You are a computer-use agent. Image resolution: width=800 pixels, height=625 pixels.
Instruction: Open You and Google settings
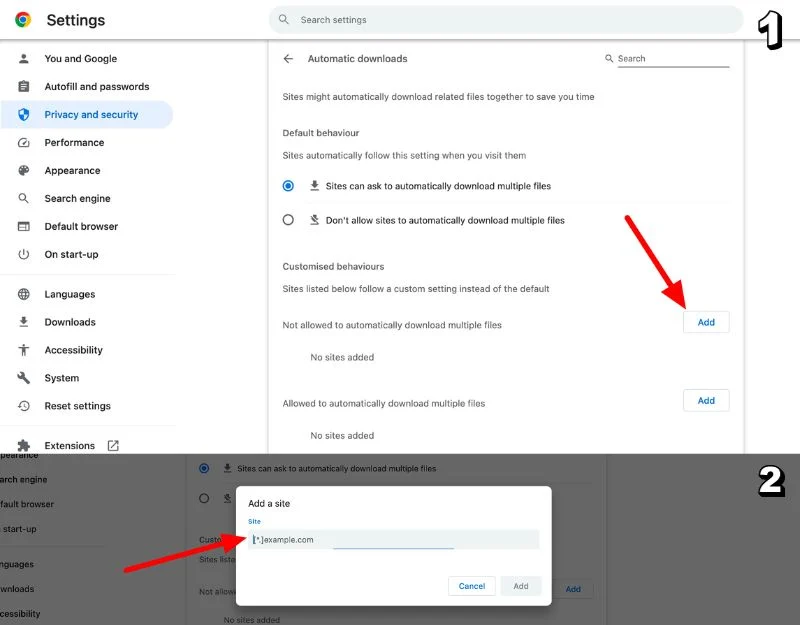81,59
